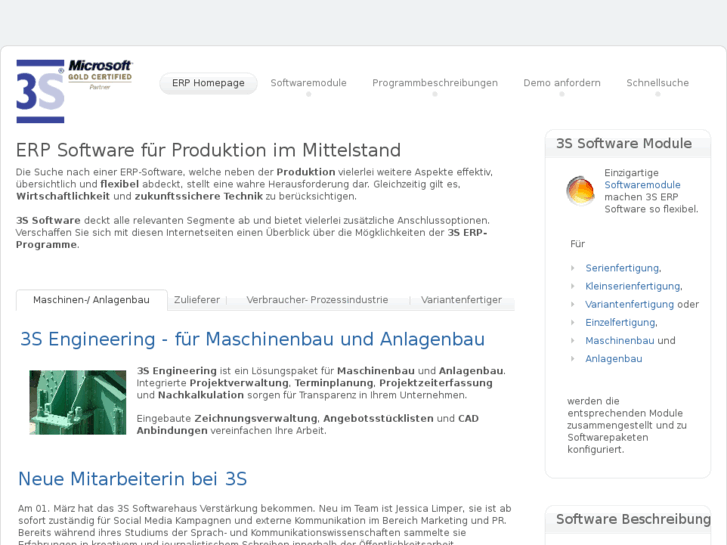Image resolution: width=727 pixels, height=545 pixels.
Task: Follow the Softwaremodule link in the sidebar
Action: pyautogui.click(x=642, y=185)
